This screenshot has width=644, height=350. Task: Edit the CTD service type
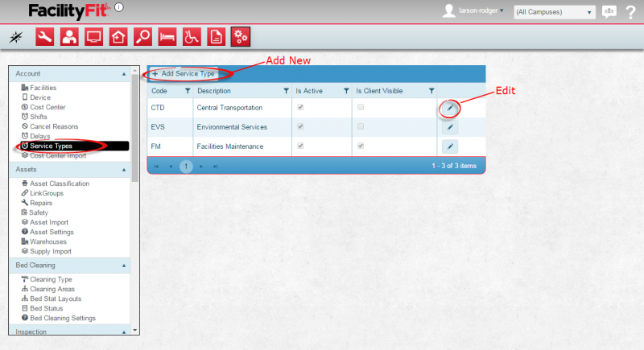point(450,108)
